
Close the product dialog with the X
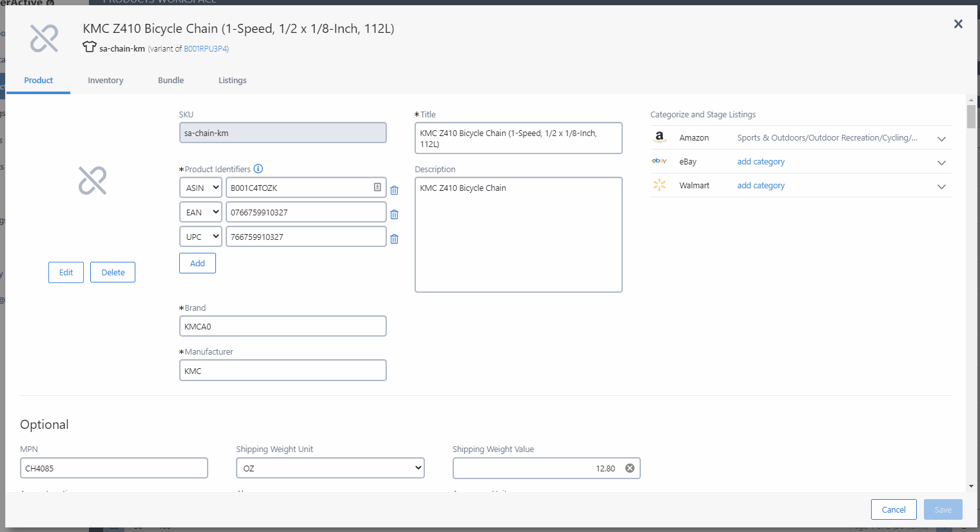click(x=958, y=24)
